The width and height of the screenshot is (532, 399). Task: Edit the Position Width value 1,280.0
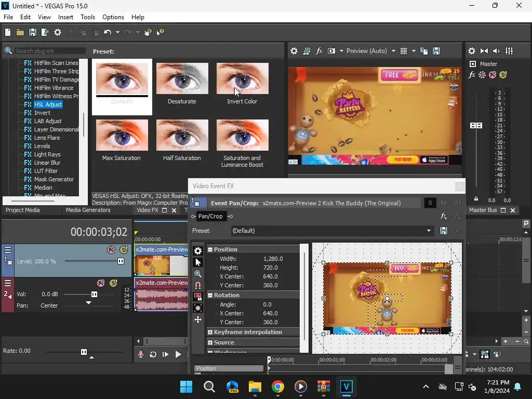click(273, 259)
